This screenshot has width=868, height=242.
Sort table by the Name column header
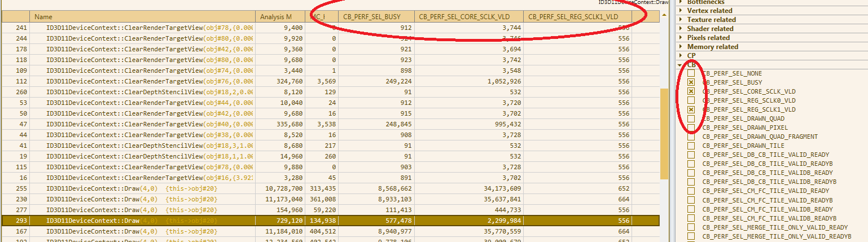[x=142, y=17]
